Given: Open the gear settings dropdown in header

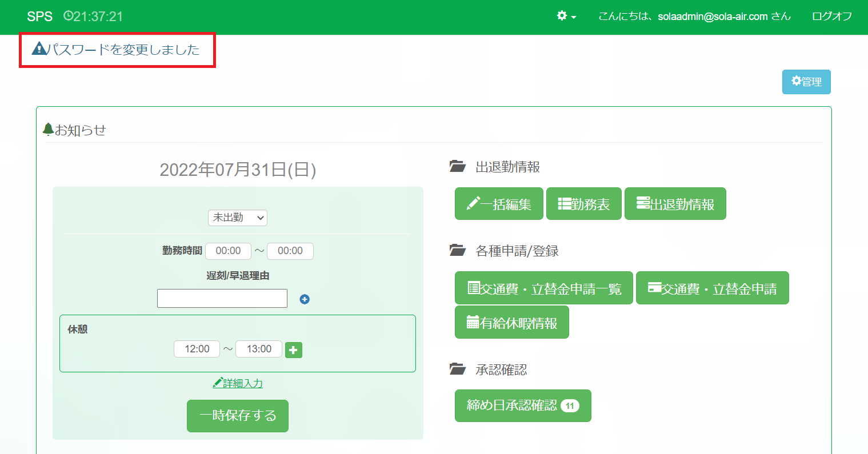Looking at the screenshot, I should coord(566,17).
